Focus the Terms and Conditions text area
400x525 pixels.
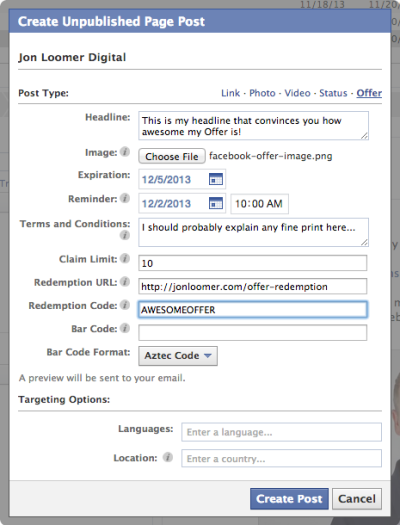(x=253, y=232)
